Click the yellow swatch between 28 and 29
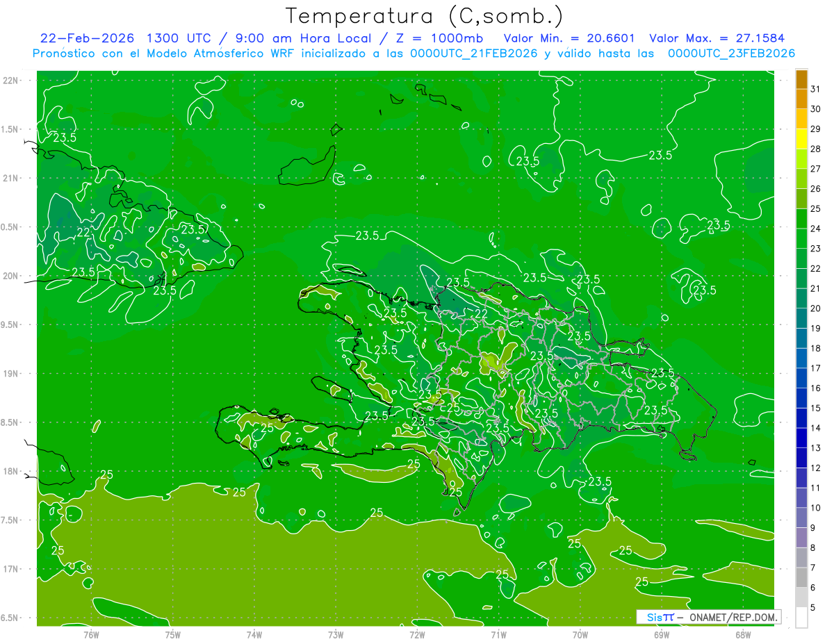834x644 pixels. click(x=801, y=139)
